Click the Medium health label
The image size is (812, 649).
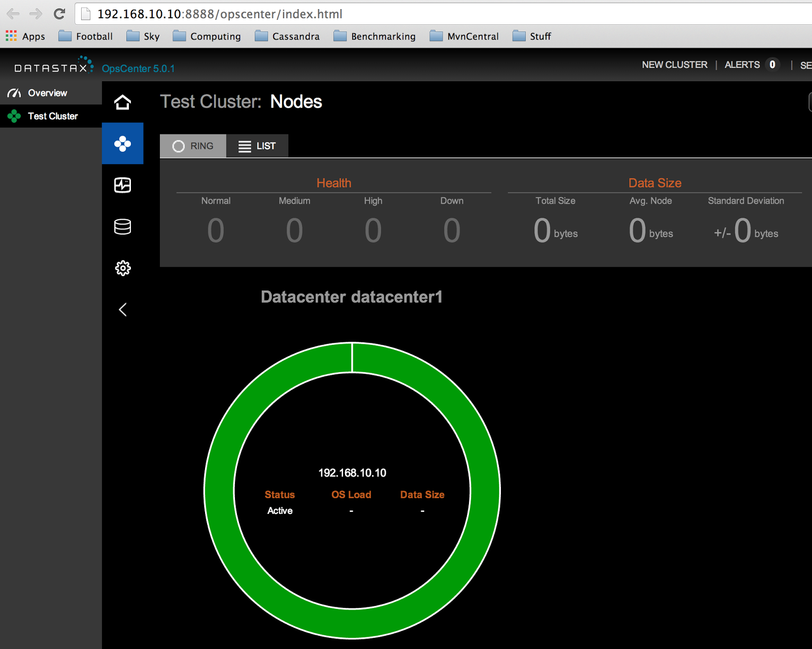294,201
